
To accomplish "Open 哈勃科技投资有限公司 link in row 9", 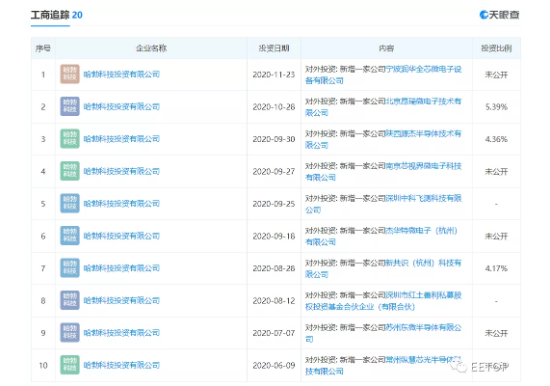I will pos(122,333).
